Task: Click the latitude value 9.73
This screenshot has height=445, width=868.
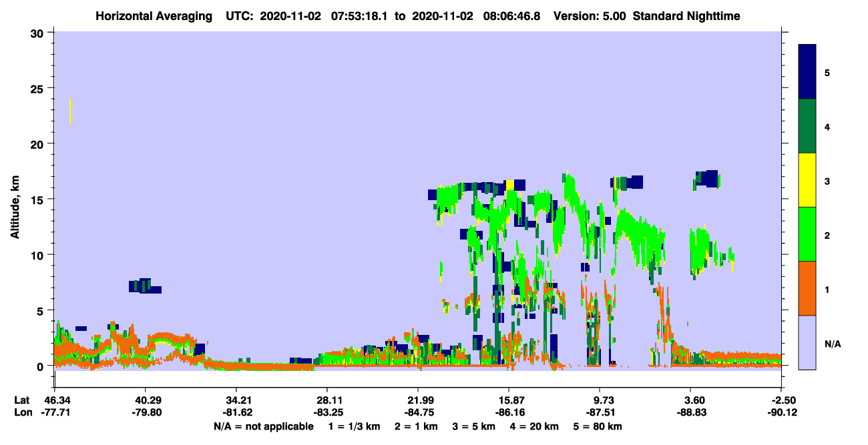Action: pos(602,400)
